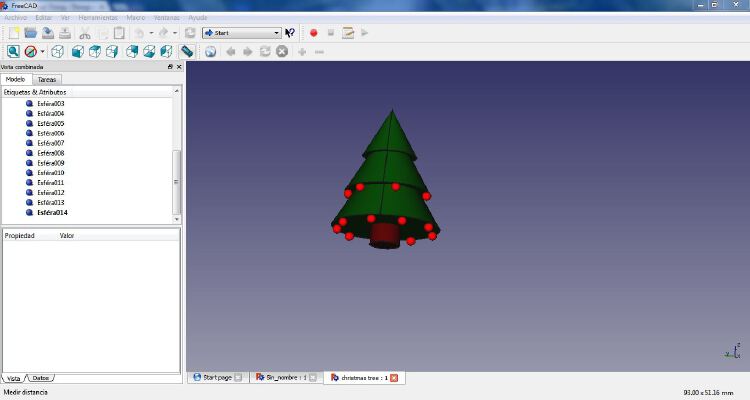
Task: Click the Redo arrow icon
Action: (163, 33)
